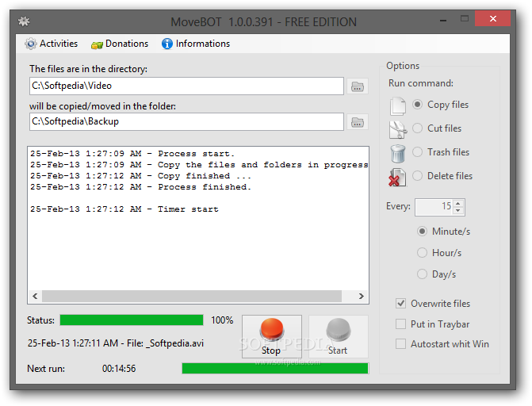Browse for source directory folder button
The width and height of the screenshot is (532, 406).
pyautogui.click(x=358, y=86)
